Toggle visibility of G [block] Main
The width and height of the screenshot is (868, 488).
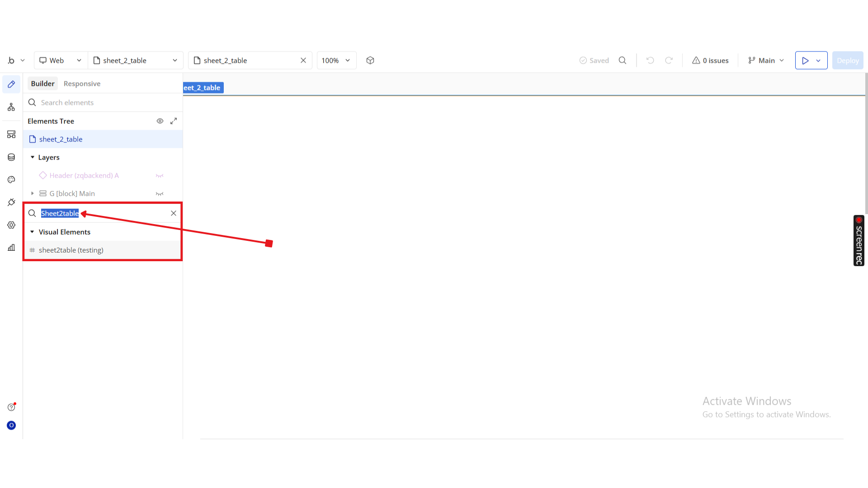click(x=160, y=194)
